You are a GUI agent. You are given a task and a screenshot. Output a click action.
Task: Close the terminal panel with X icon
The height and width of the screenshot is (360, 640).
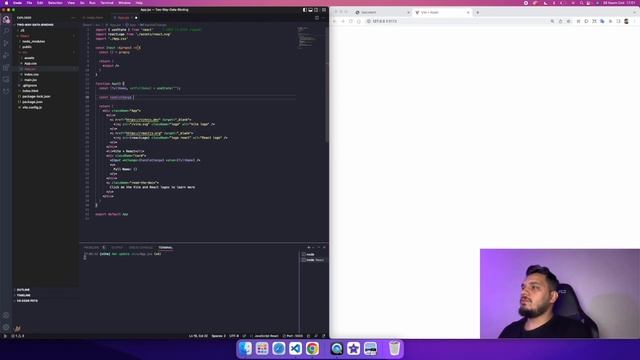324,247
